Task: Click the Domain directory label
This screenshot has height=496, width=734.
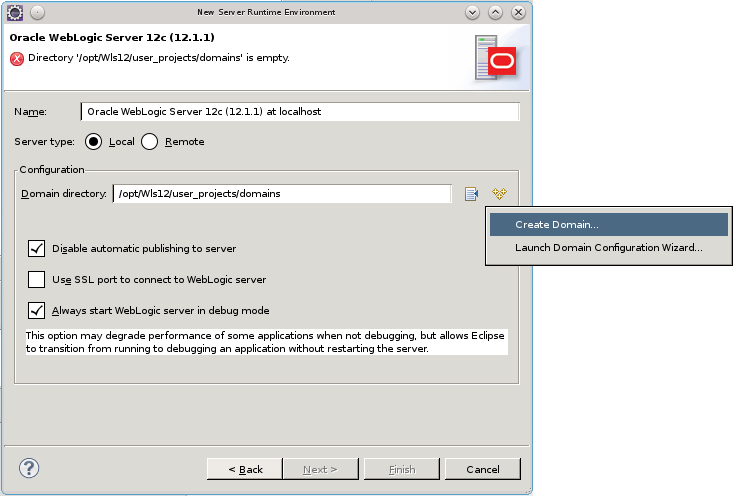Action: 64,194
